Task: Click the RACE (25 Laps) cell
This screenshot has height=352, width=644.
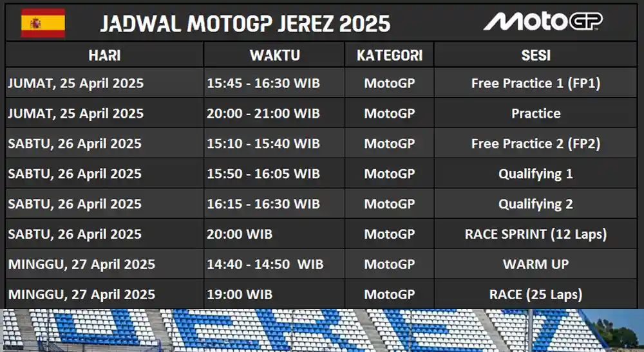Action: tap(536, 294)
